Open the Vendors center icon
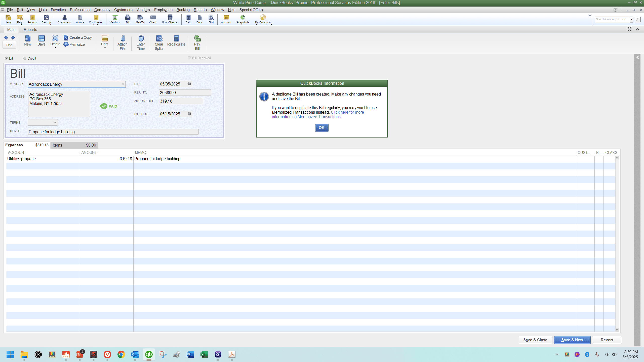 pyautogui.click(x=115, y=19)
